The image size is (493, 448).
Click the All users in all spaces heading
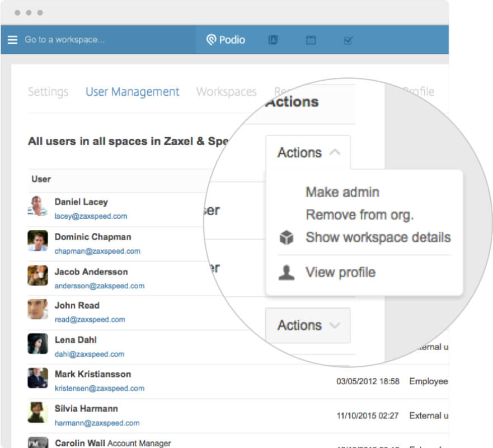[128, 141]
